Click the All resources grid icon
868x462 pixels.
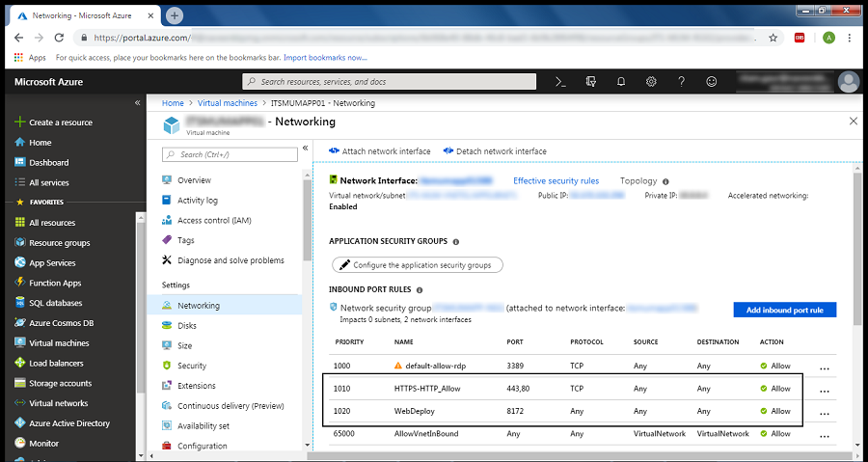[20, 223]
